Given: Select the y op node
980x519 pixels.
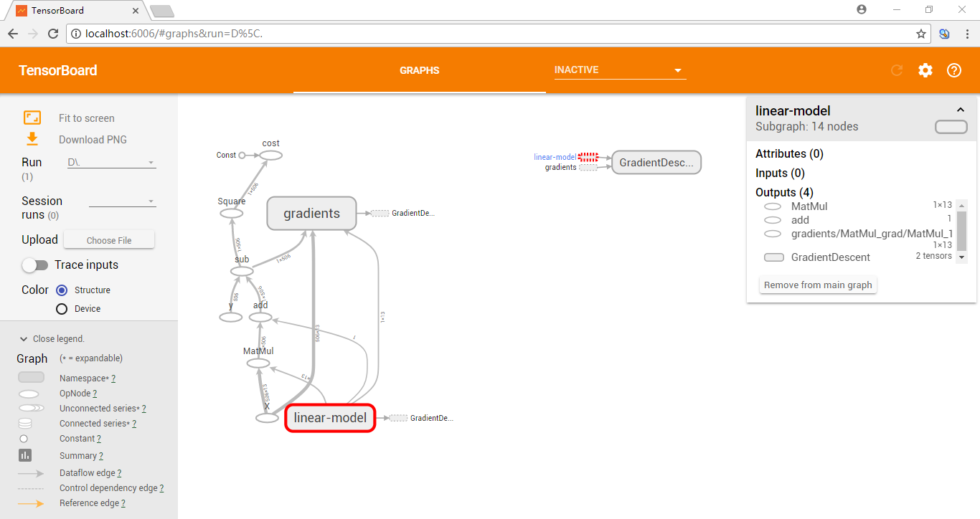Looking at the screenshot, I should (231, 317).
